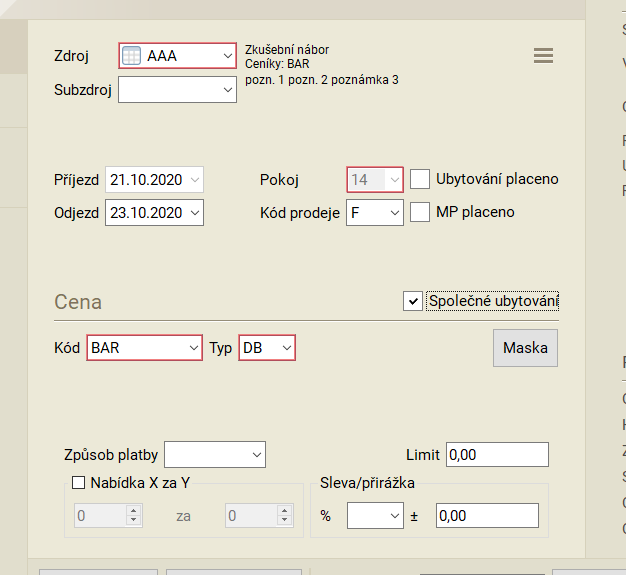Enable the Nabídka X za Y checkbox
The image size is (626, 575).
coord(78,483)
